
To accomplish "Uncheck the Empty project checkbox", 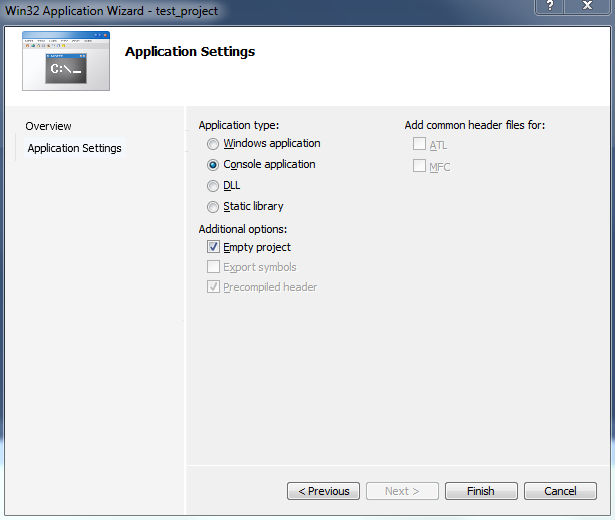I will (213, 247).
